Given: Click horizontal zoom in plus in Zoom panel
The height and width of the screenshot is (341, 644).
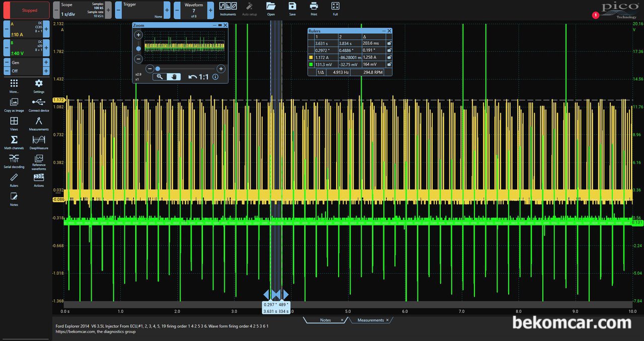Looking at the screenshot, I should coord(220,68).
